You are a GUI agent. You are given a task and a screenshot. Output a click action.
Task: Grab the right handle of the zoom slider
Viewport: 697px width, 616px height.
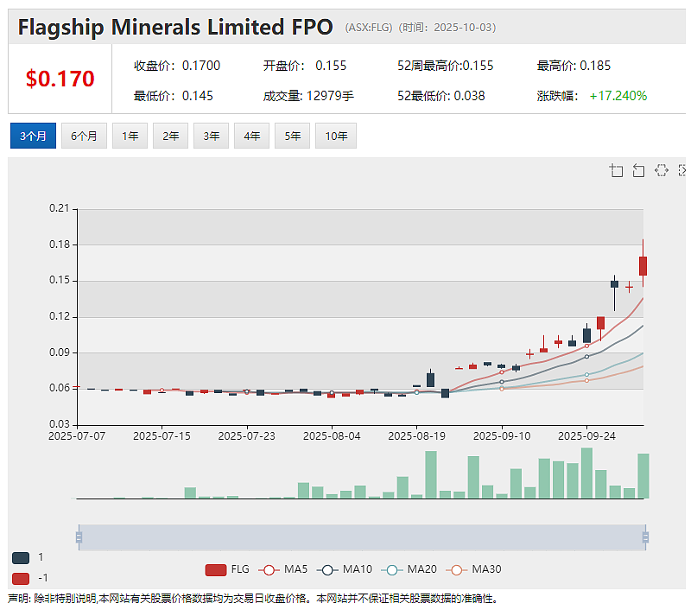click(x=645, y=537)
